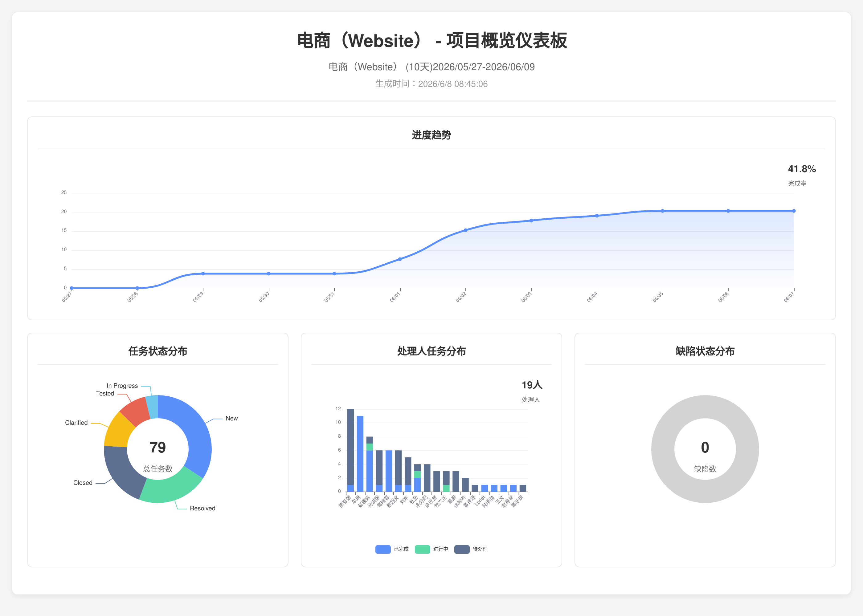Screen dimensions: 863x616
Task: Click the '19人' handler count
Action: [532, 385]
